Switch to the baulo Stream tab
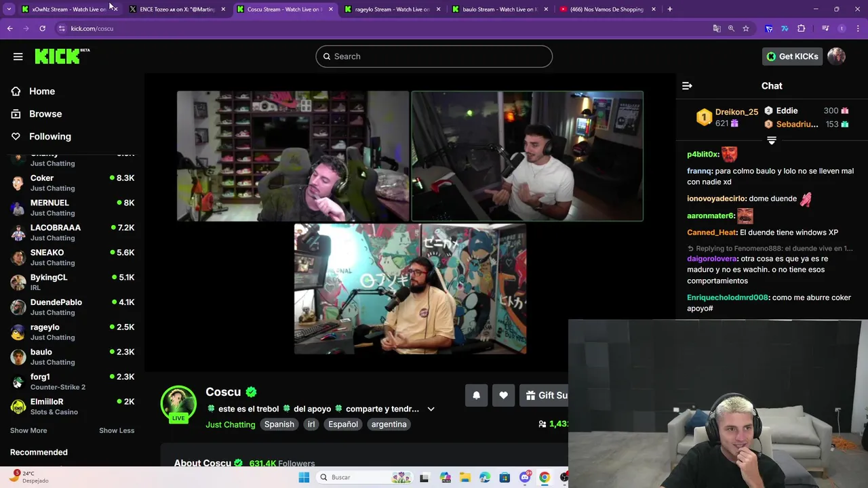 (x=500, y=9)
